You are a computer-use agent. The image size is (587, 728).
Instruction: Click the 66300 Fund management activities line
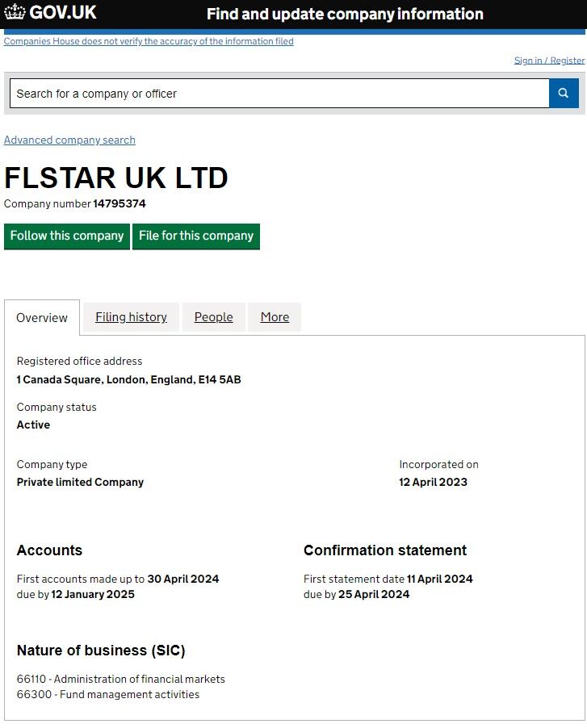tap(108, 694)
